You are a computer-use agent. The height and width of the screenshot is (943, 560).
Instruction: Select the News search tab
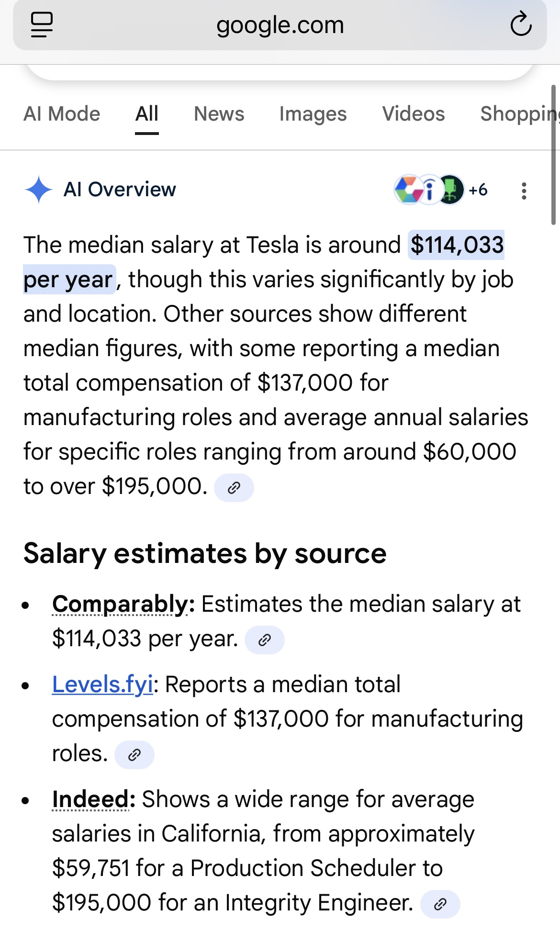coord(219,114)
